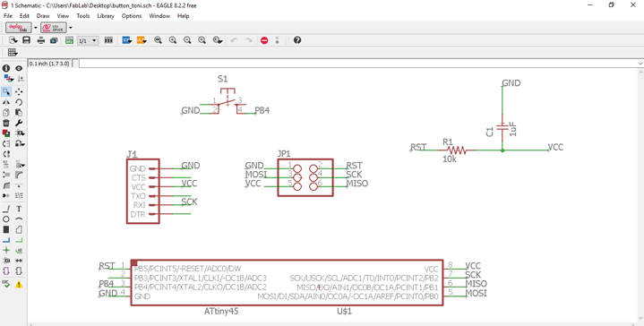Select the Move tool

point(19,91)
